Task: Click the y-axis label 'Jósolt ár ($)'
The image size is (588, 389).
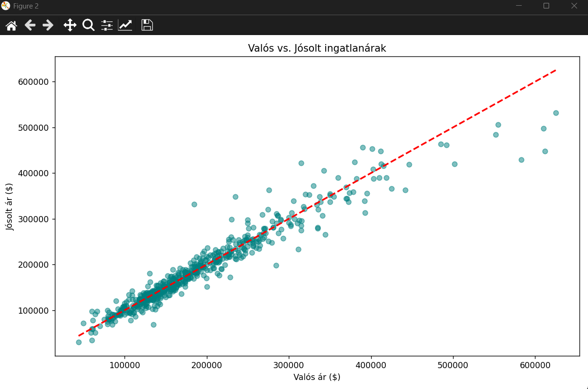Action: 10,206
